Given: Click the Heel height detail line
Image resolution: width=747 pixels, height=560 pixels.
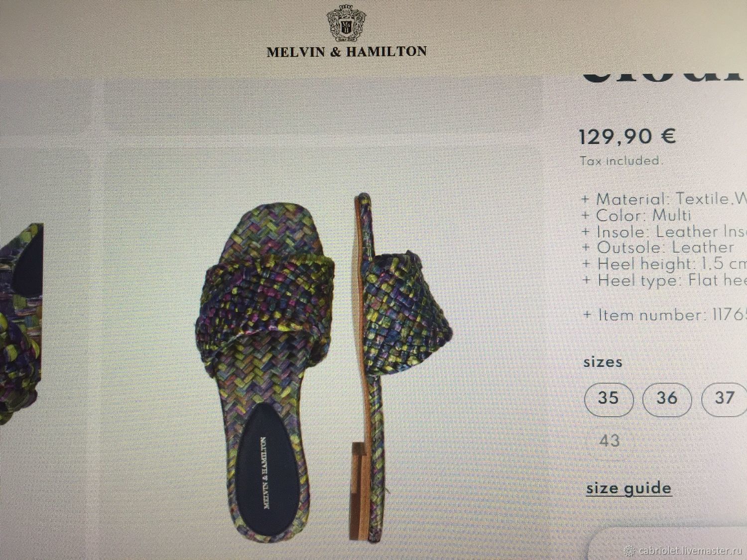Looking at the screenshot, I should coord(664,264).
